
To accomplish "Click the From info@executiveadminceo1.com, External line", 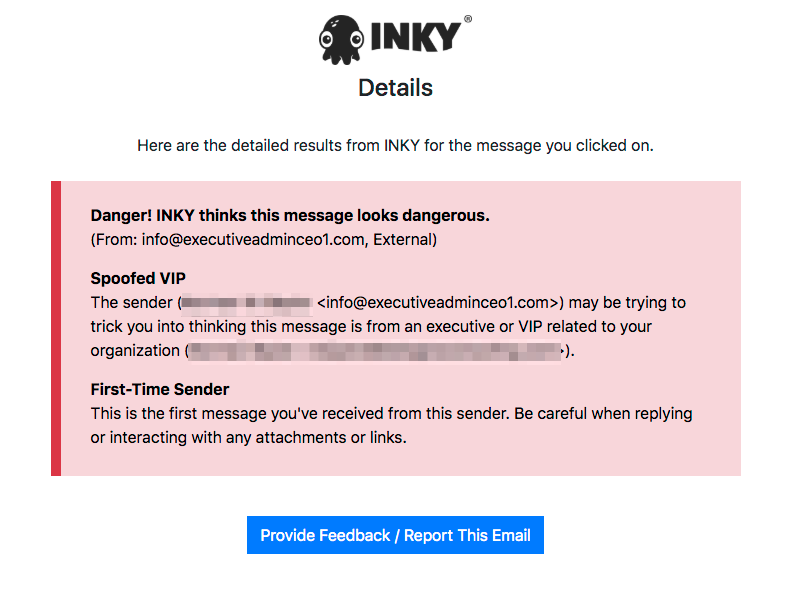I will click(264, 239).
